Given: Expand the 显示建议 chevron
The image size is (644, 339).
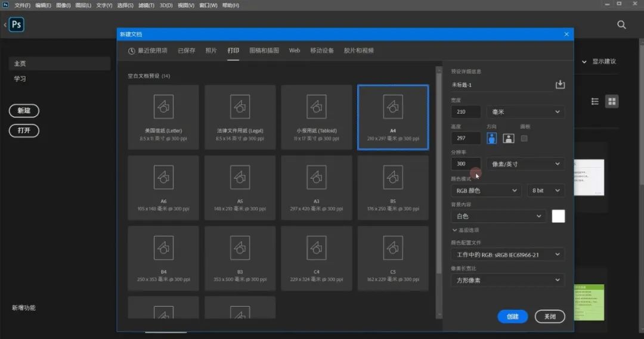Looking at the screenshot, I should tap(584, 61).
